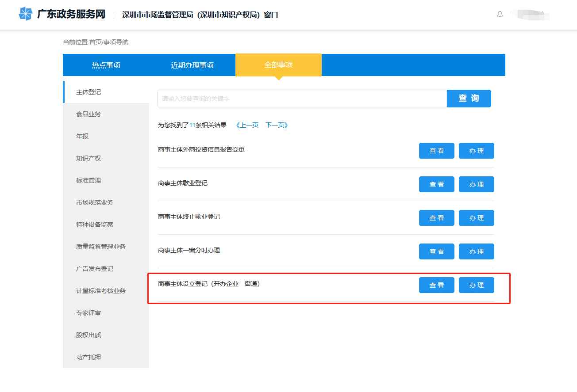Go to next page via 下一页》
The height and width of the screenshot is (392, 577).
(x=277, y=125)
